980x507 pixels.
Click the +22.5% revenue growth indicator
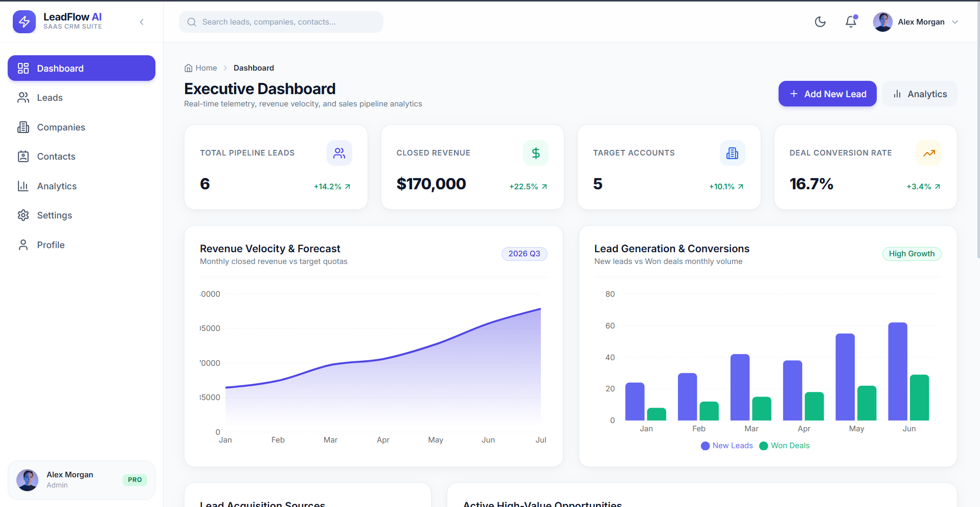click(529, 187)
